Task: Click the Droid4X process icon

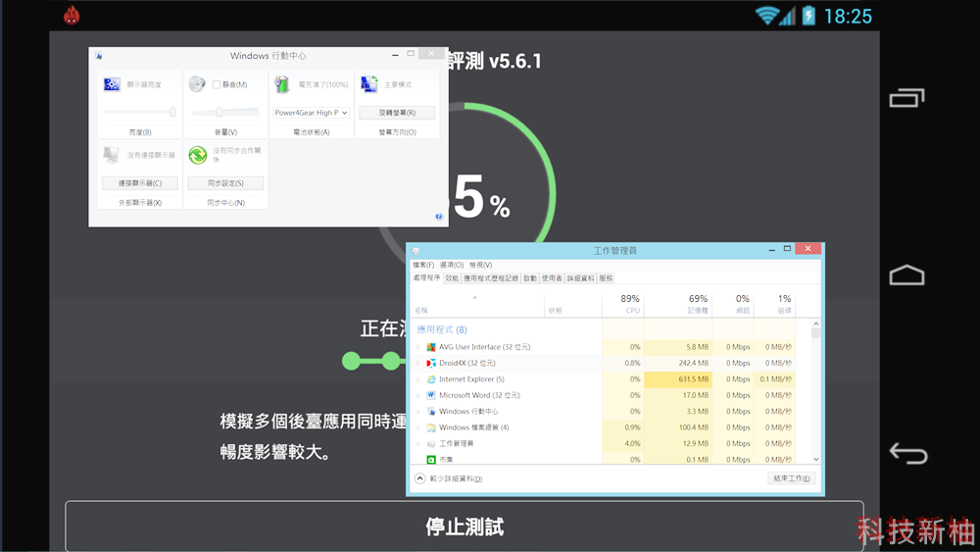Action: pos(430,363)
